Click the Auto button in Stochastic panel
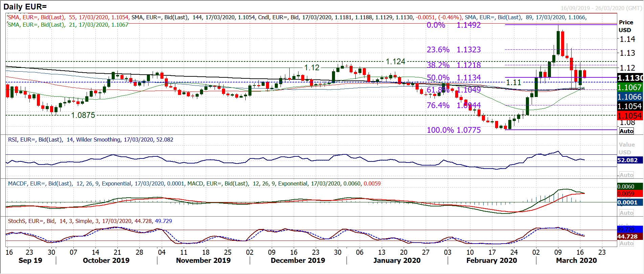The image size is (644, 274). click(626, 243)
